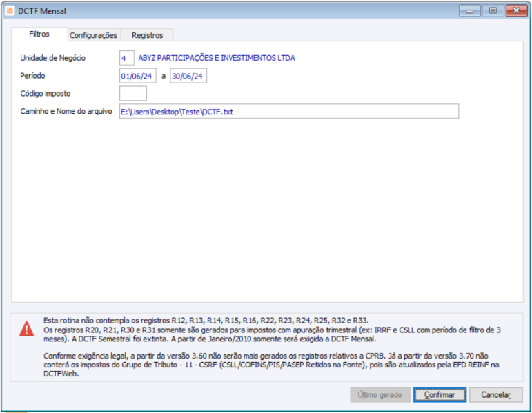Open the Configurações tab
Viewport: 532px width, 413px height.
click(x=93, y=35)
